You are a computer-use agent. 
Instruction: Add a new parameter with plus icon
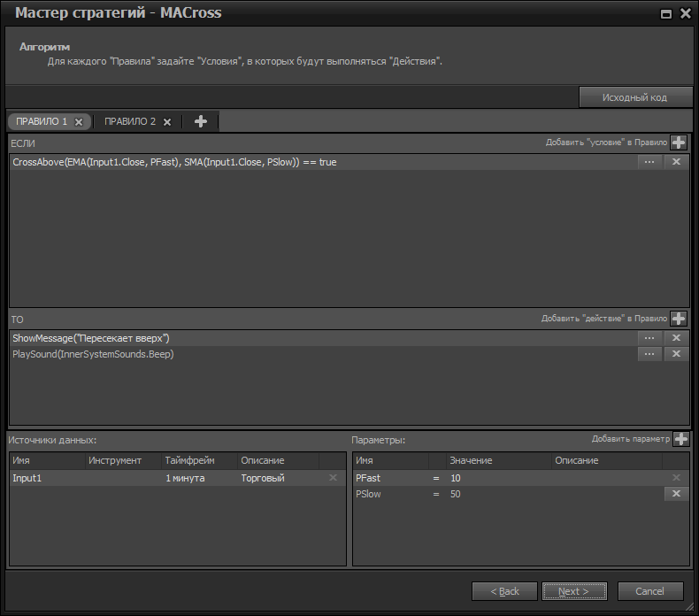point(680,439)
